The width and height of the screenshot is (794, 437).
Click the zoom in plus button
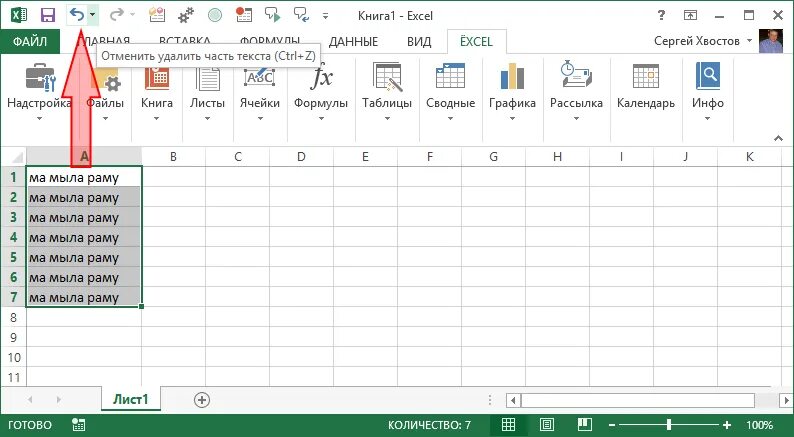(727, 425)
